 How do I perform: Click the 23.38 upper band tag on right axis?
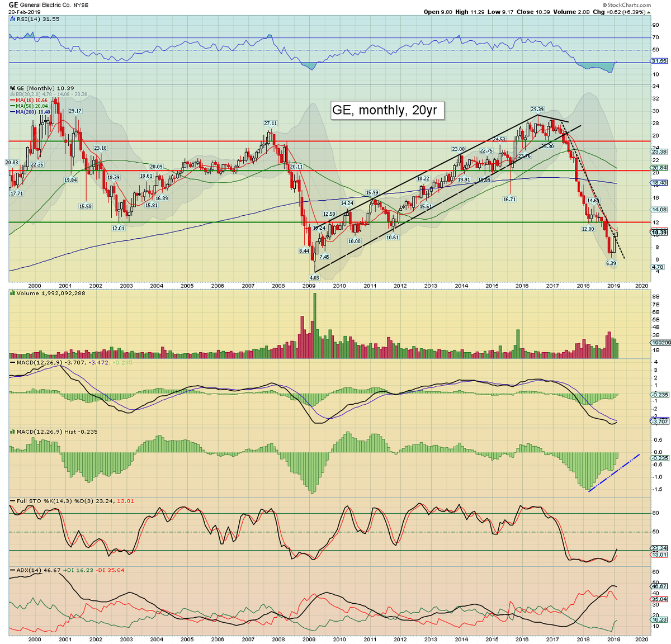660,151
